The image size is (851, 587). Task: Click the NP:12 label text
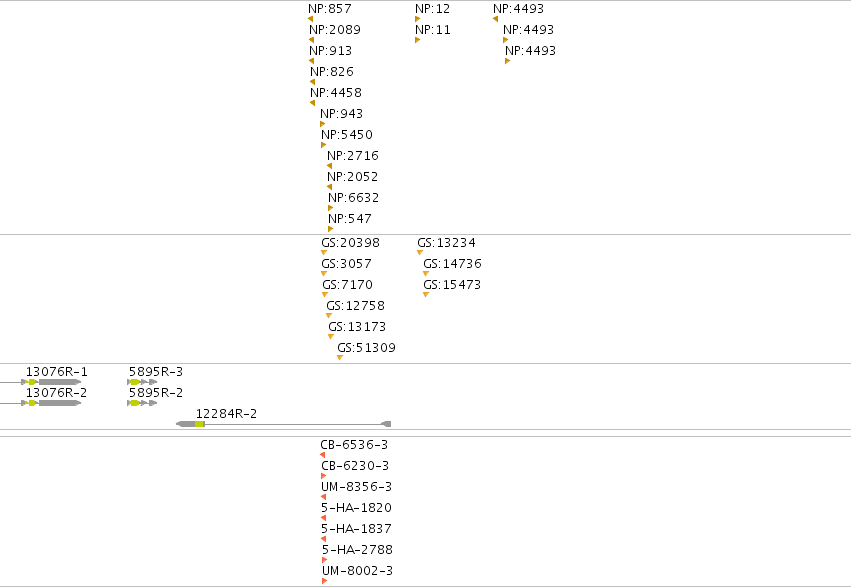point(433,9)
